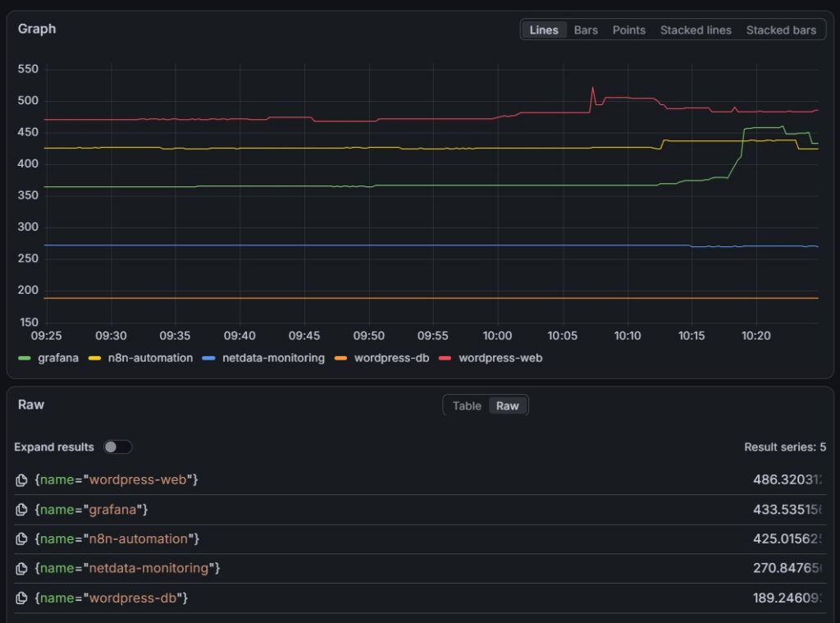Click the 550 y-axis label
Image resolution: width=840 pixels, height=623 pixels.
[x=28, y=69]
